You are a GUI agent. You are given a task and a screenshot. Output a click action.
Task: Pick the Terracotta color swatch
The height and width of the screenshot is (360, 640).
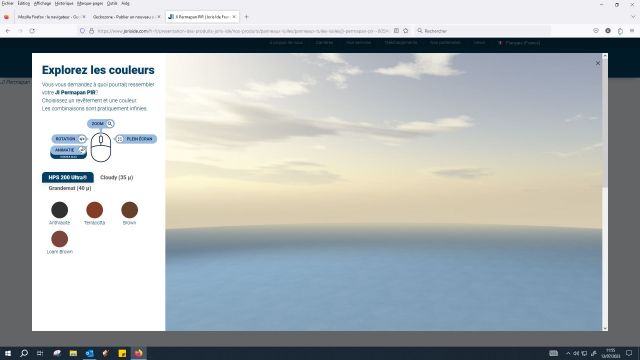[x=95, y=210]
